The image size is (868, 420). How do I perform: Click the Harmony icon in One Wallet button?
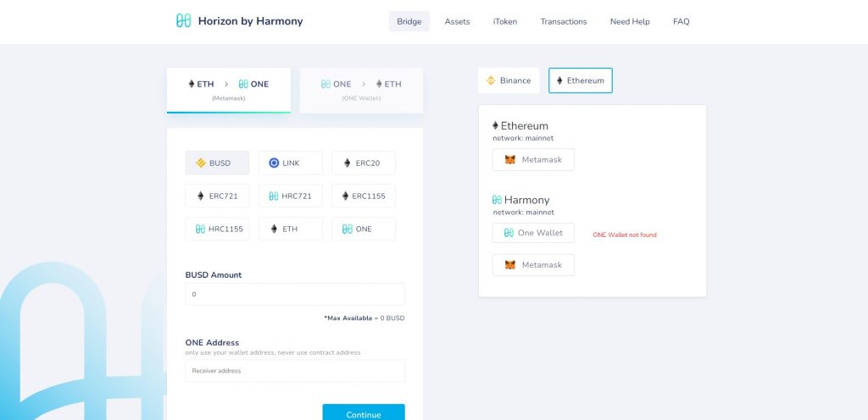[x=509, y=233]
